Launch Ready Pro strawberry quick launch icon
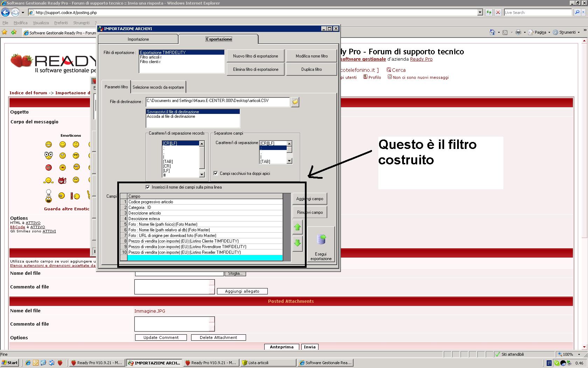The width and height of the screenshot is (588, 368). coord(60,363)
